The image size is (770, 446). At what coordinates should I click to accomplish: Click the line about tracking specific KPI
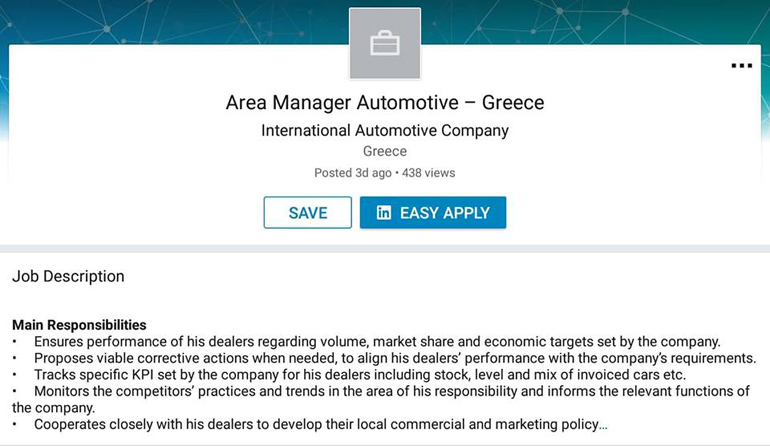coord(360,375)
